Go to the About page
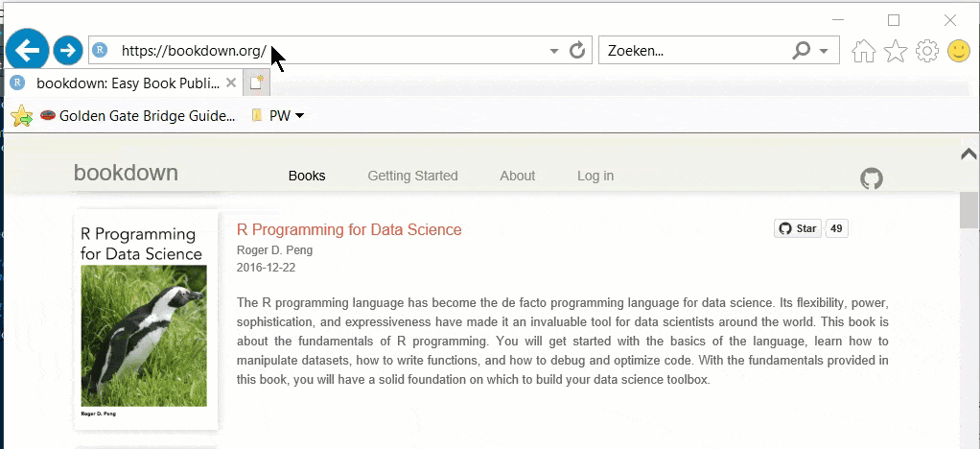 click(517, 176)
